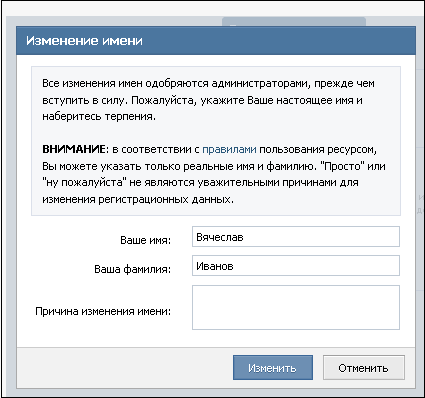This screenshot has height=398, width=425.
Task: Click the notice paragraph about administrators approving names
Action: [208, 100]
